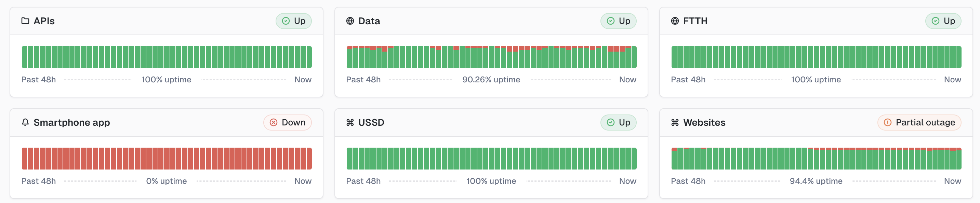Open the Smartphone app service title

pyautogui.click(x=71, y=122)
